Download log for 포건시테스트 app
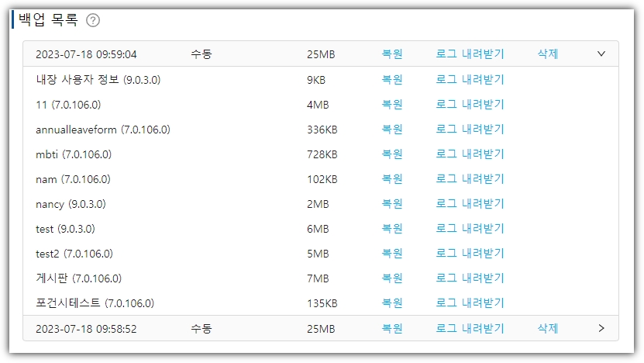Viewport: 644px width, 363px height. 470,303
